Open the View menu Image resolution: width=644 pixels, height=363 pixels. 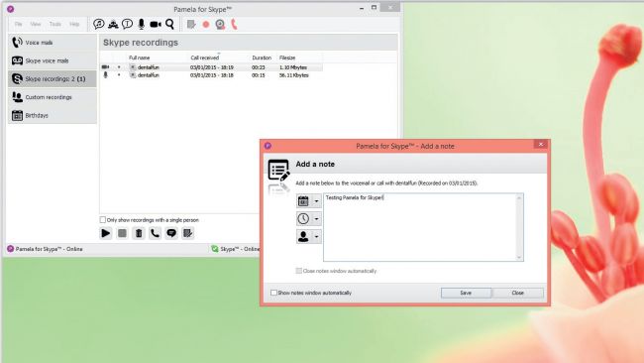36,24
